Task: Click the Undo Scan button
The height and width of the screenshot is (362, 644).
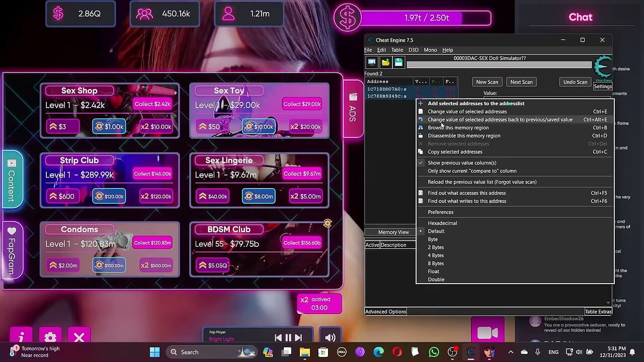Action: tap(575, 82)
